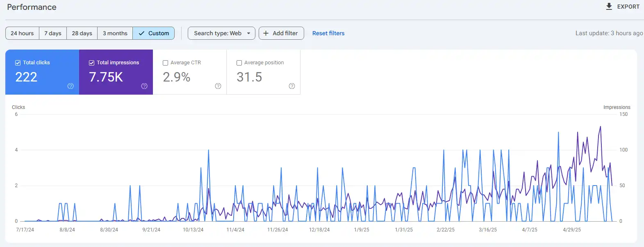644x247 pixels.
Task: Open help icon on Total impressions card
Action: pos(144,86)
